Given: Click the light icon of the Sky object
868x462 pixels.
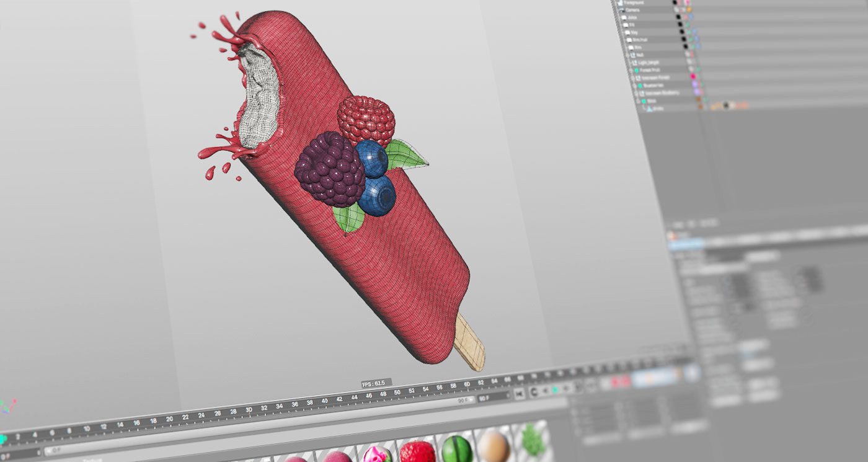Looking at the screenshot, I should 627,32.
